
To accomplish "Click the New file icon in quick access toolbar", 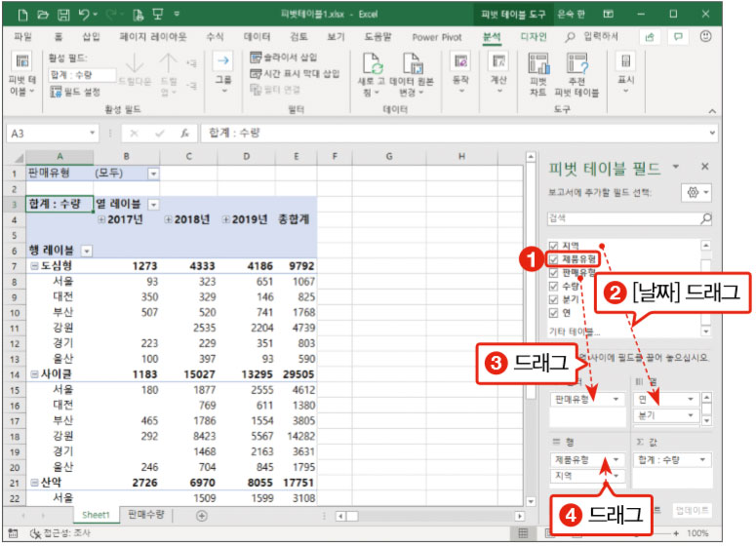I will coord(22,15).
